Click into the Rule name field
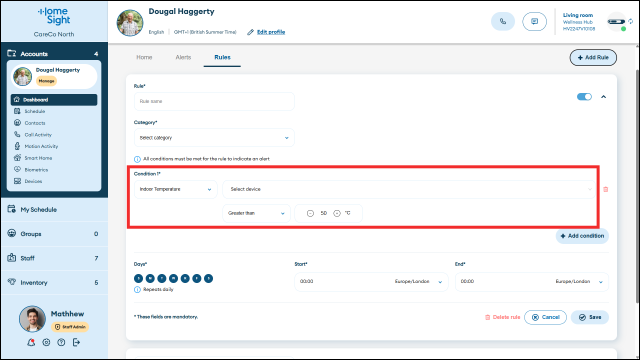Viewport: 640px width, 360px height. (214, 101)
